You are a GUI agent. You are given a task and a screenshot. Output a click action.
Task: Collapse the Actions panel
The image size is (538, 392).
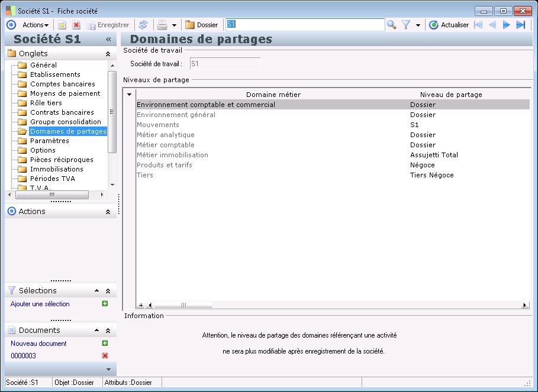(x=108, y=212)
